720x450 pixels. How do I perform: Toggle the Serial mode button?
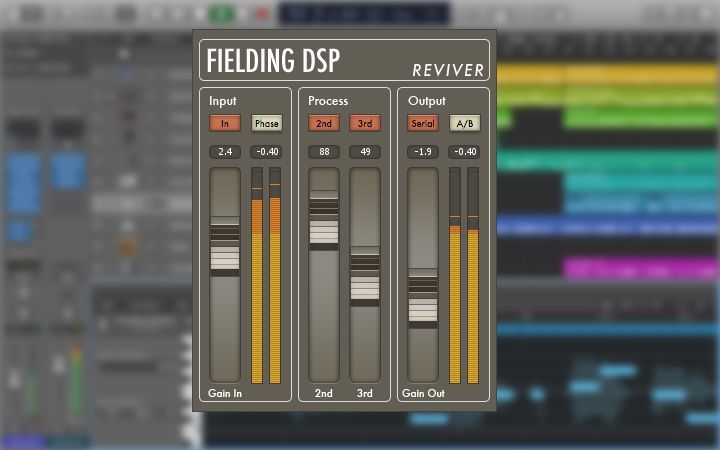422,123
